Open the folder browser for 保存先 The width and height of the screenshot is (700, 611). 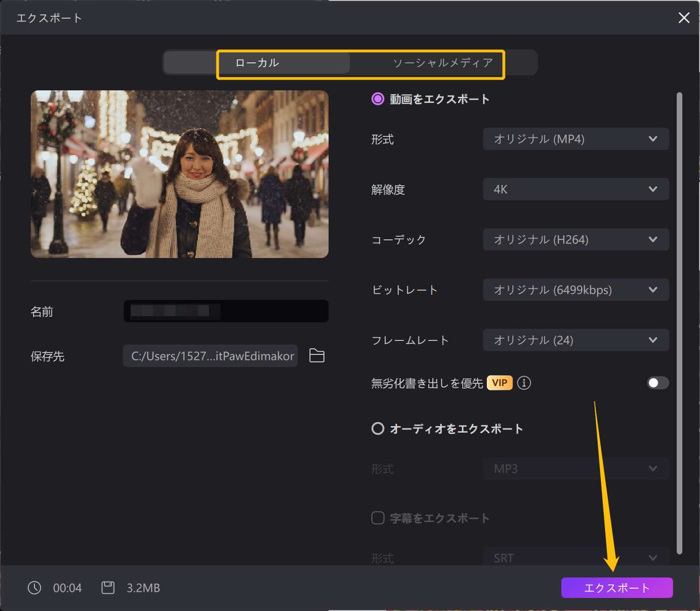click(316, 356)
